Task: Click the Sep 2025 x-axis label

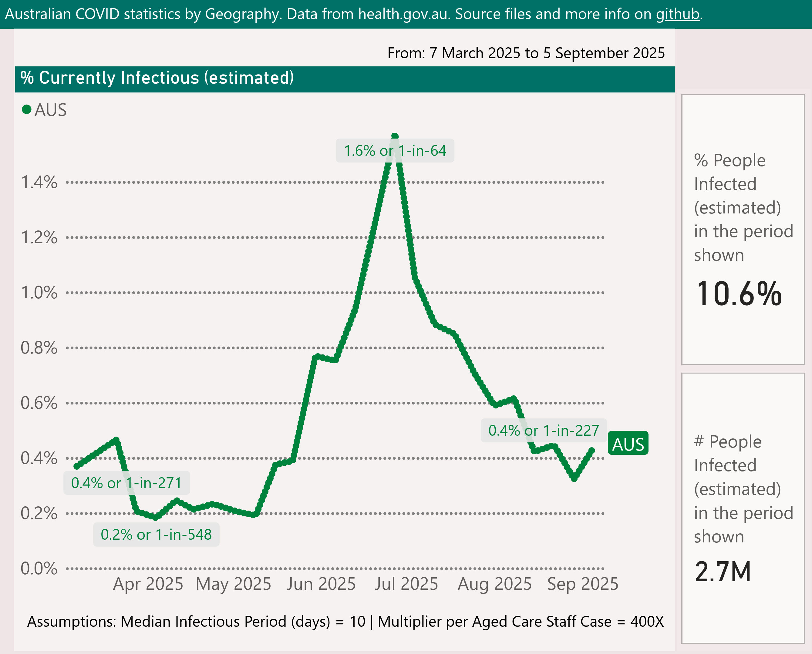Action: pos(582,584)
